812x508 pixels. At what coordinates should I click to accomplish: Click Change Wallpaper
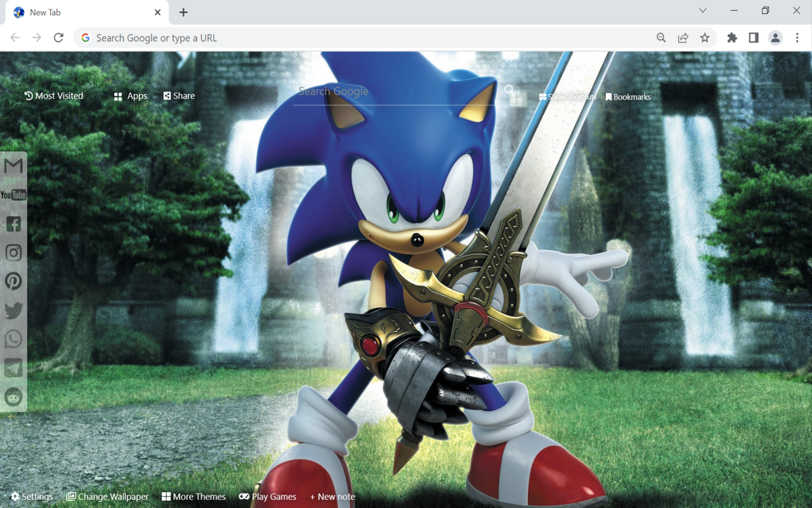pyautogui.click(x=107, y=497)
